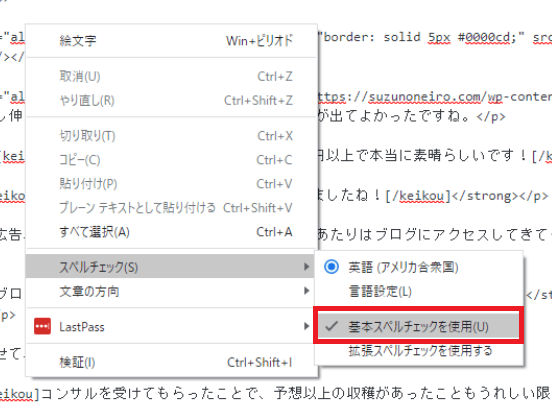
Task: Choose コピー from the menu
Action: (171, 160)
